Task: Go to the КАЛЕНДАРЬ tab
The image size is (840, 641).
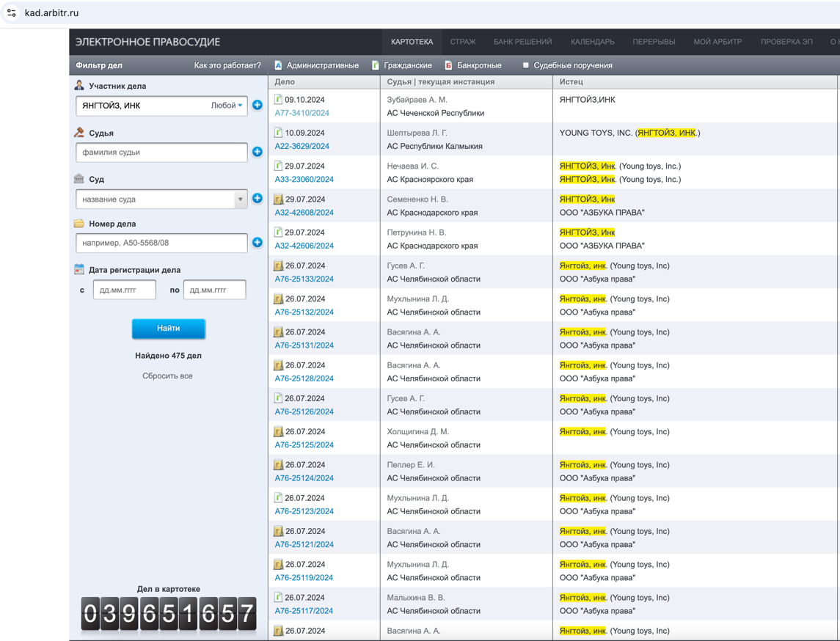Action: click(x=593, y=41)
